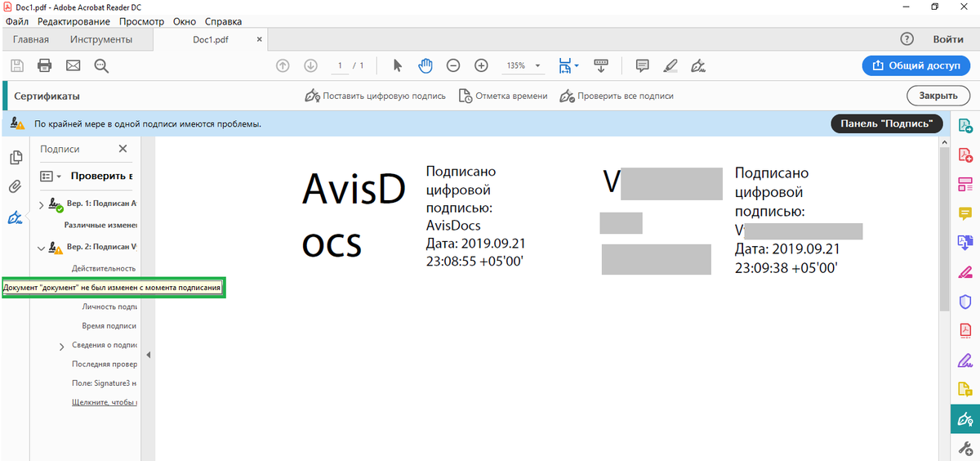Print the document using printer icon

(45, 65)
